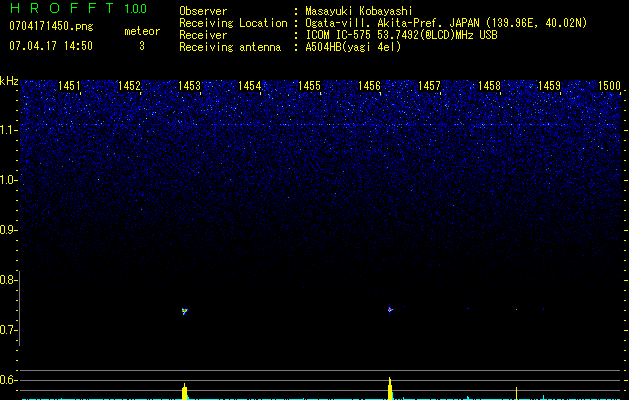
Task: Select the 0704171450.png file name
Action: point(50,26)
